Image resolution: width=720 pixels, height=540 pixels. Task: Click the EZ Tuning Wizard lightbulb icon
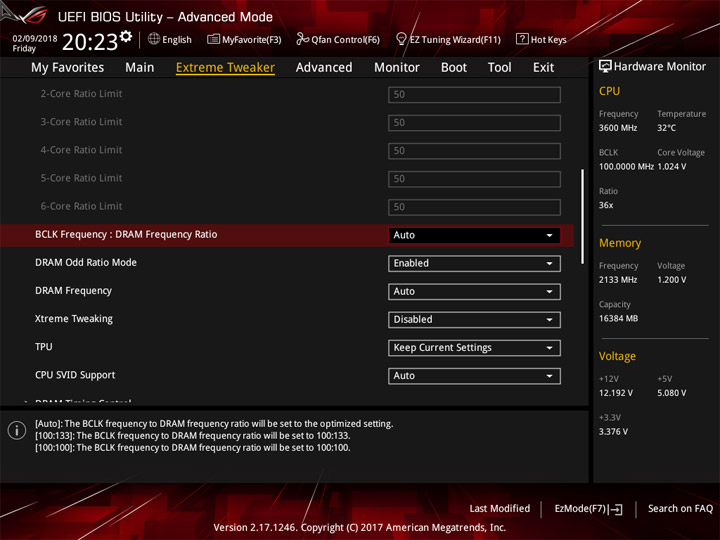401,39
